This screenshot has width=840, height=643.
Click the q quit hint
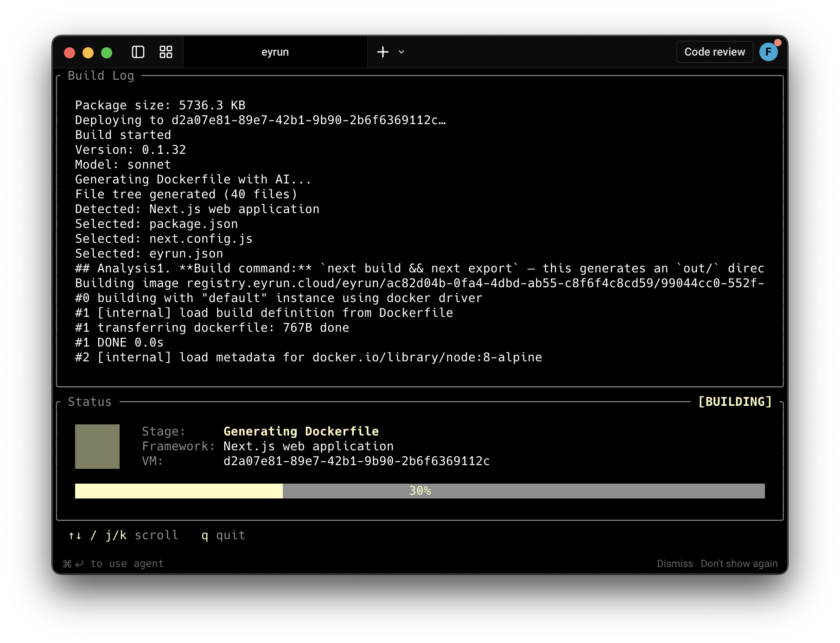(x=223, y=535)
